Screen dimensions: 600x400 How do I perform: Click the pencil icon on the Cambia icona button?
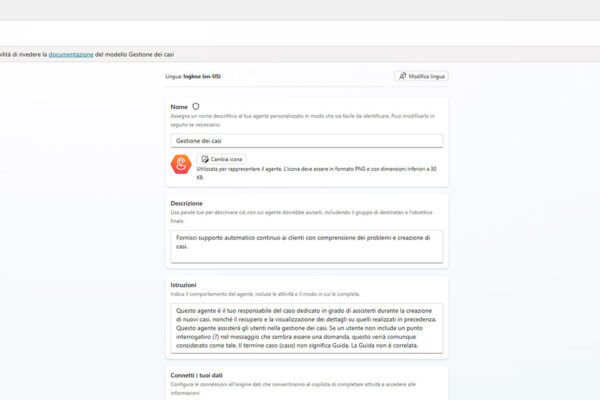pos(205,159)
